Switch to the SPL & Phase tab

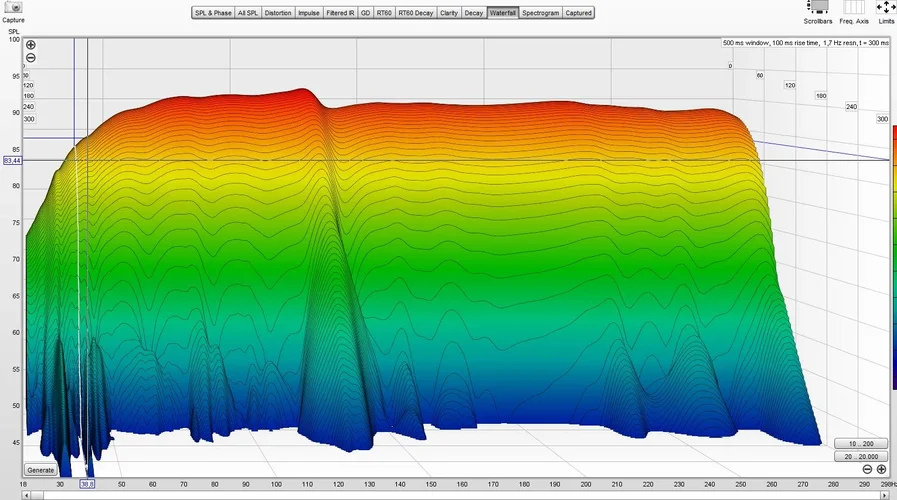click(212, 13)
